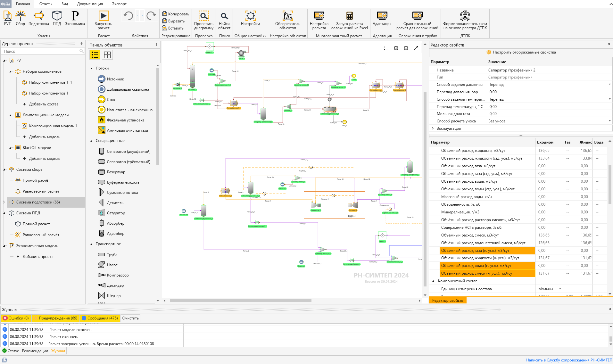
Task: Open Способ задания давления dropdown
Action: (609, 85)
